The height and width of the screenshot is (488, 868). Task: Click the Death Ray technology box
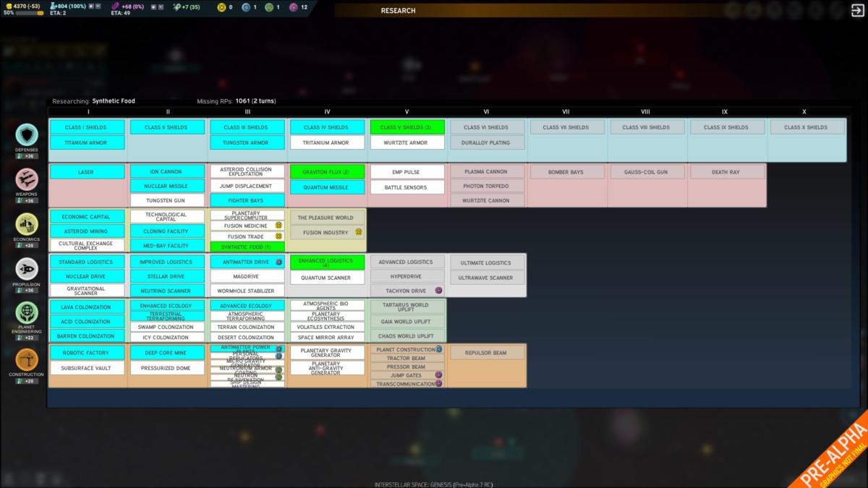(x=727, y=172)
